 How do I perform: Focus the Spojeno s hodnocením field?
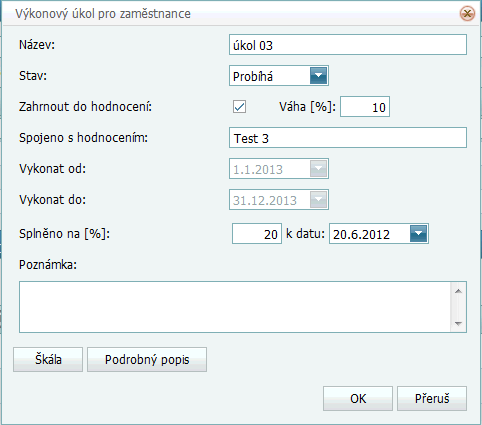(348, 138)
